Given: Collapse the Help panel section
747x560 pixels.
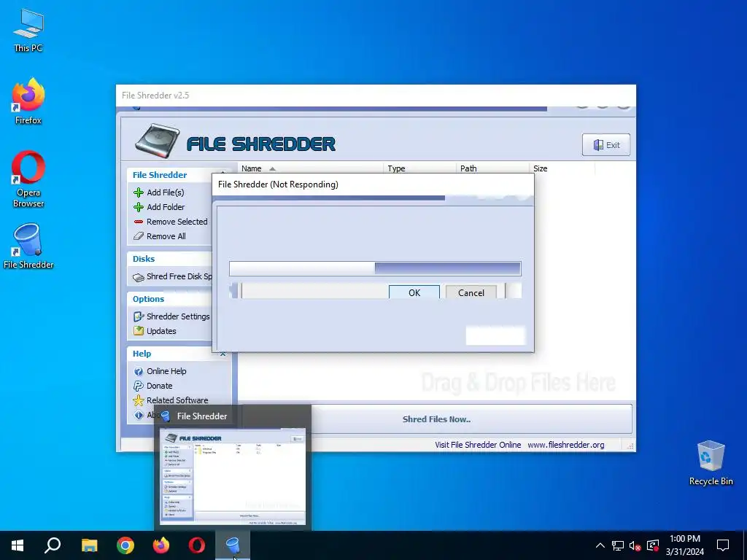Looking at the screenshot, I should click(223, 354).
